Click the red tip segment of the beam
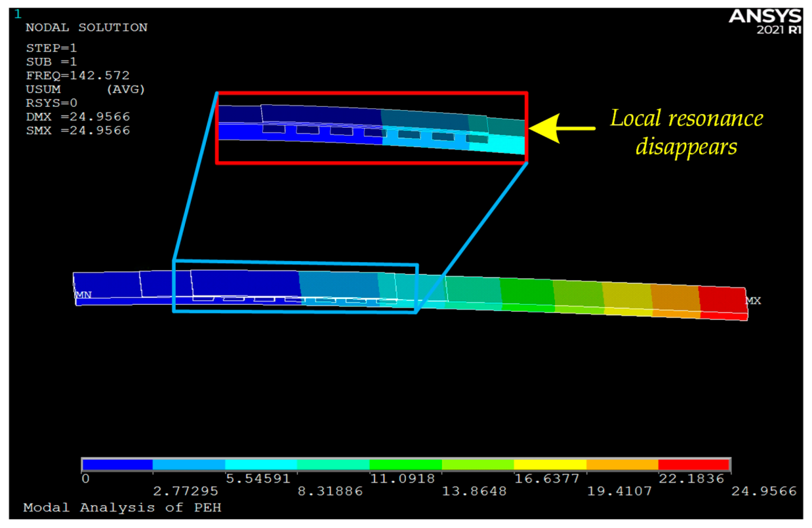This screenshot has height=528, width=812. pyautogui.click(x=722, y=300)
